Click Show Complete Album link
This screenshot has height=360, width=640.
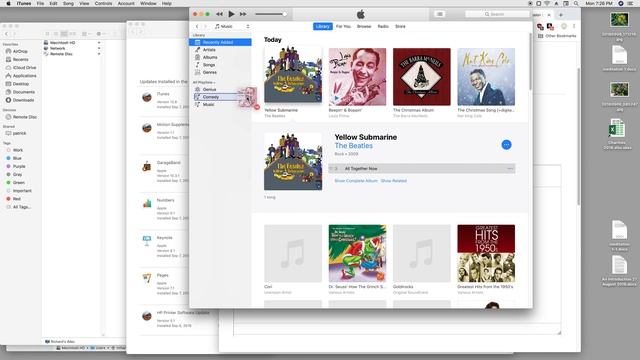[356, 180]
